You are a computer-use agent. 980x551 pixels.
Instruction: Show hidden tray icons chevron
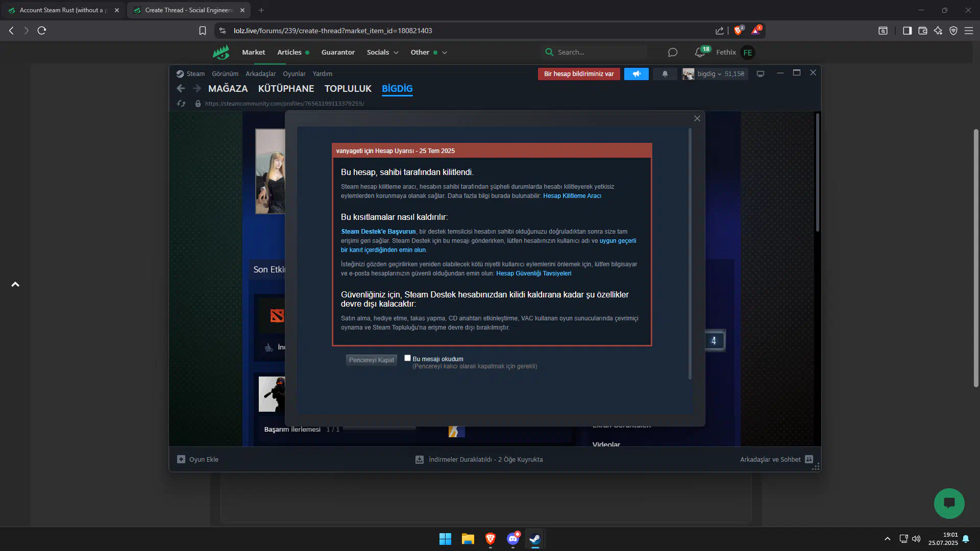(x=888, y=539)
